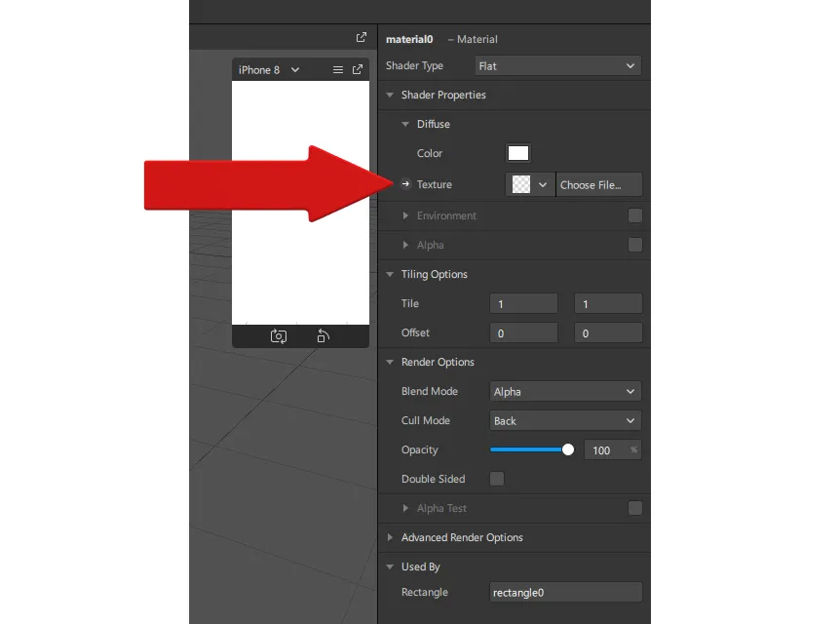The width and height of the screenshot is (840, 624).
Task: Expand Advanced Render Options
Action: tap(390, 537)
